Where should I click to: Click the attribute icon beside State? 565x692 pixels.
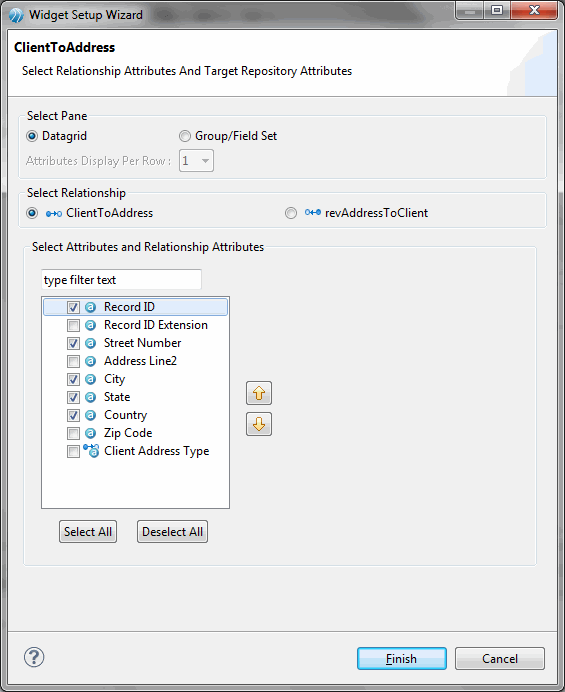[x=90, y=397]
